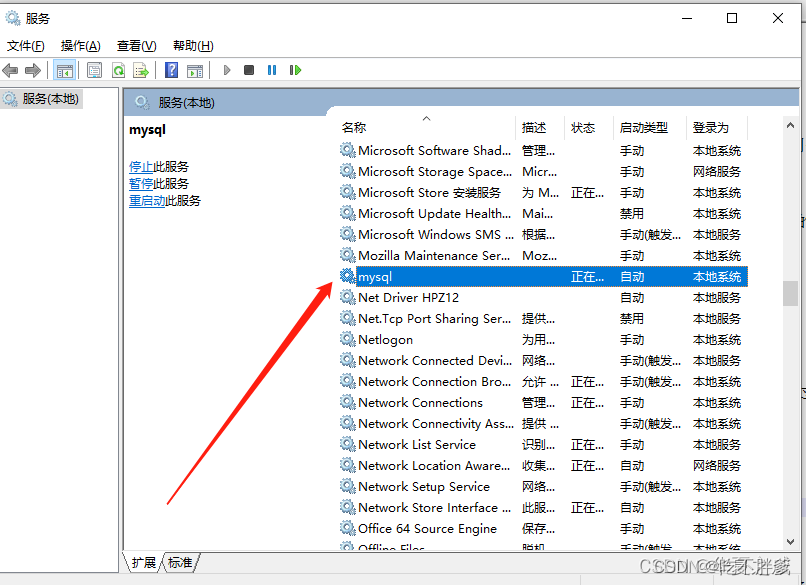Click gear icon beside Netlogon service
Screen dimensions: 806x585
tap(348, 339)
